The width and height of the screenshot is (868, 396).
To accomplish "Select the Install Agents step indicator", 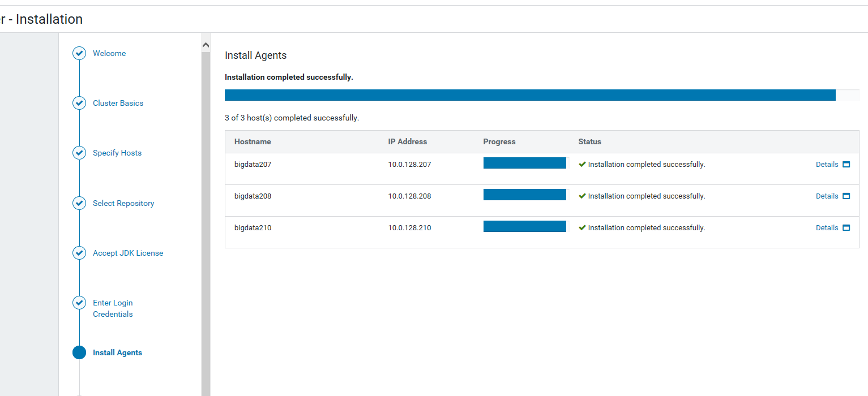I will coord(79,352).
